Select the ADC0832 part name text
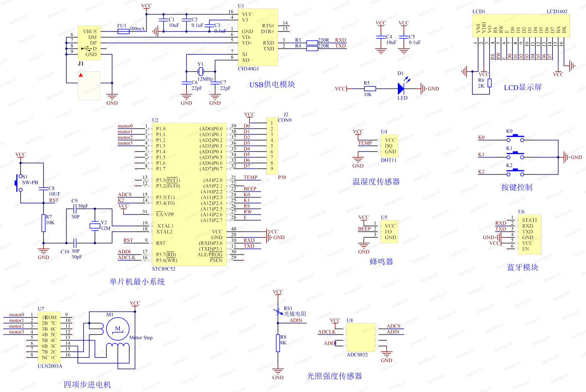The image size is (586, 392). (x=357, y=355)
